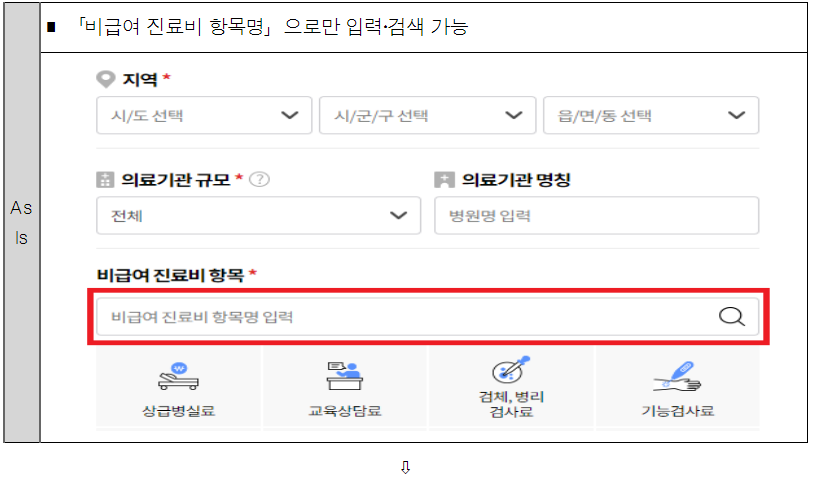The height and width of the screenshot is (479, 813).
Task: Click the location pin icon by 지역
Action: [x=106, y=79]
